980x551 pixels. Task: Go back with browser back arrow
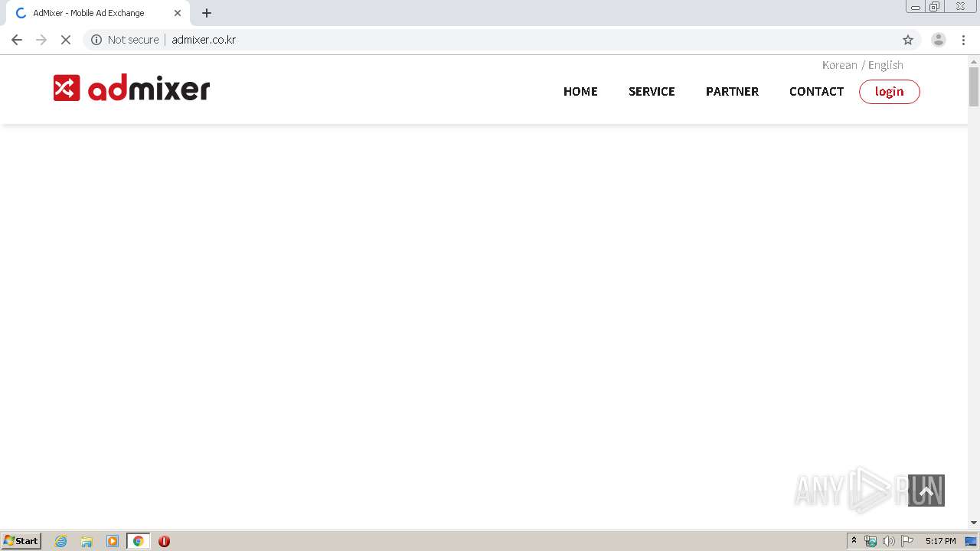(17, 40)
